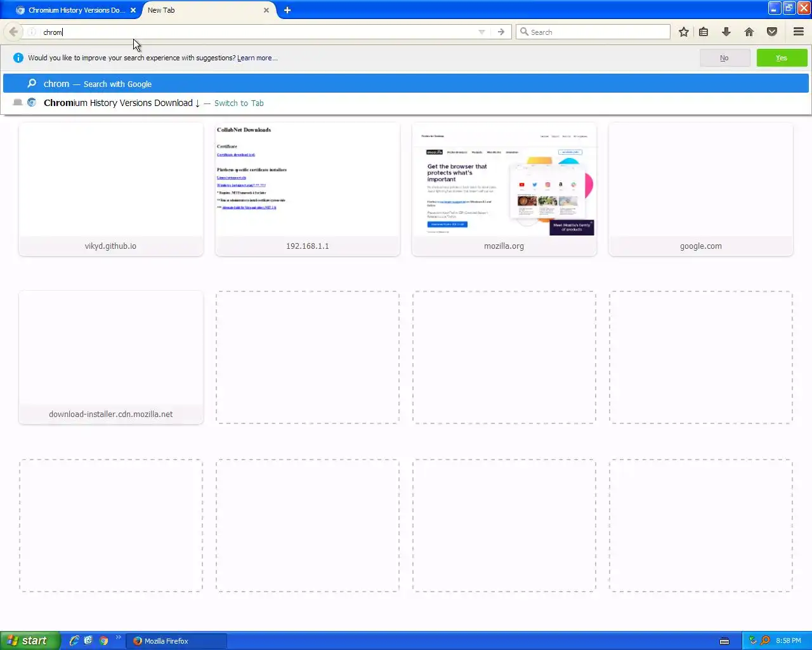Open the Pocket icon in the toolbar
This screenshot has height=650, width=812.
click(x=772, y=32)
